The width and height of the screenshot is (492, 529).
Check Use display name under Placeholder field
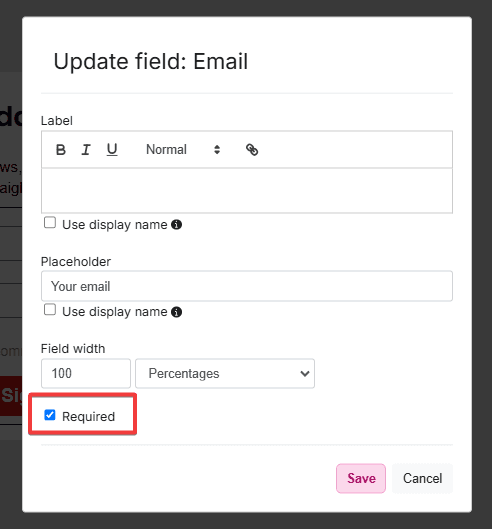50,310
